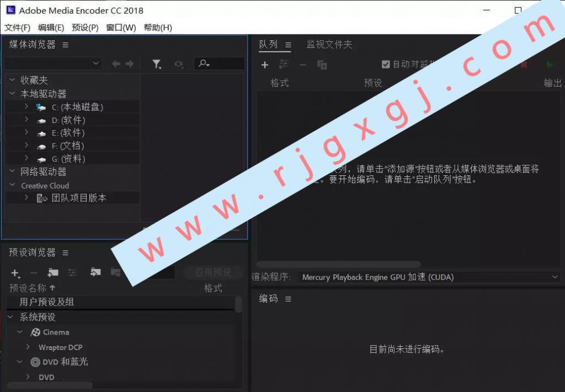The width and height of the screenshot is (565, 392).
Task: Click the export presets icon
Action: point(116,272)
